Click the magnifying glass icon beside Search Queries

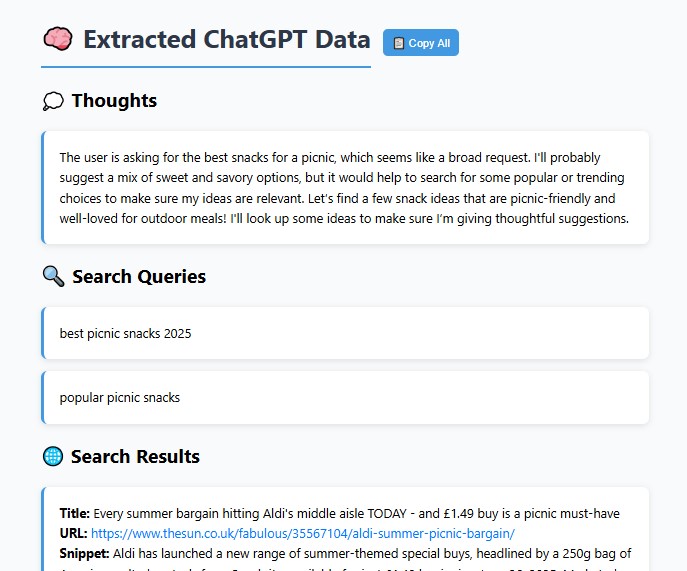(x=53, y=276)
